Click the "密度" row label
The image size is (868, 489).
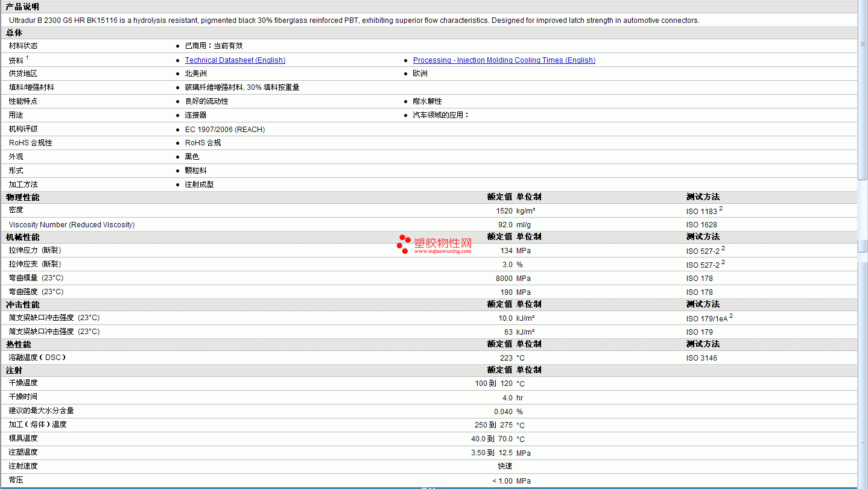(x=16, y=210)
